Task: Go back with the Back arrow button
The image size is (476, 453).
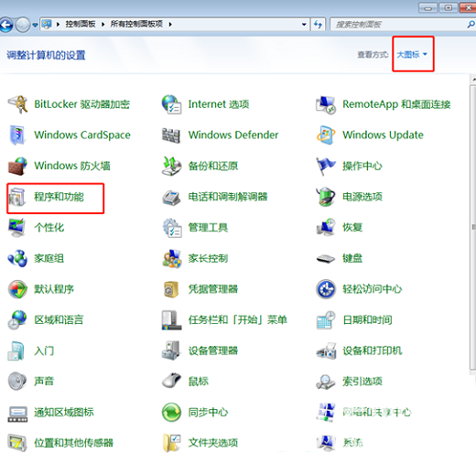Action: click(6, 25)
